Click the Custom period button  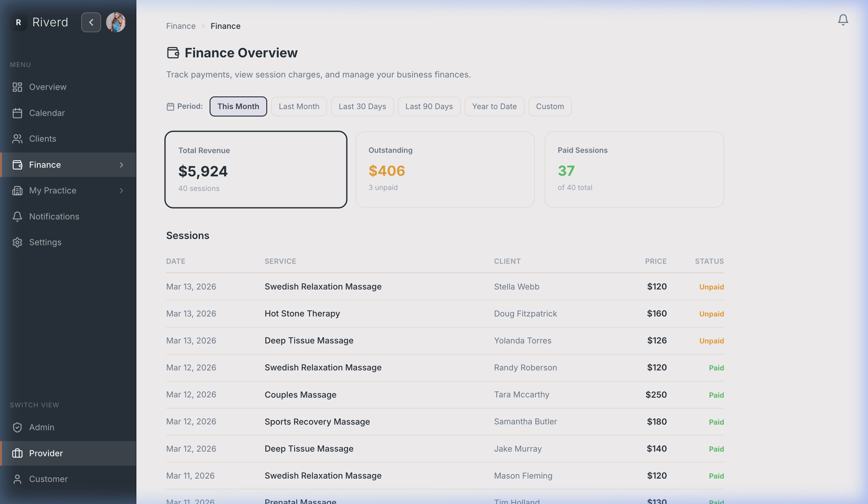(x=550, y=106)
